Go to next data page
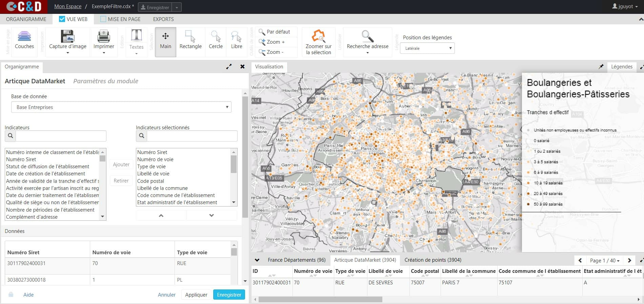644x304 pixels. 629,260
